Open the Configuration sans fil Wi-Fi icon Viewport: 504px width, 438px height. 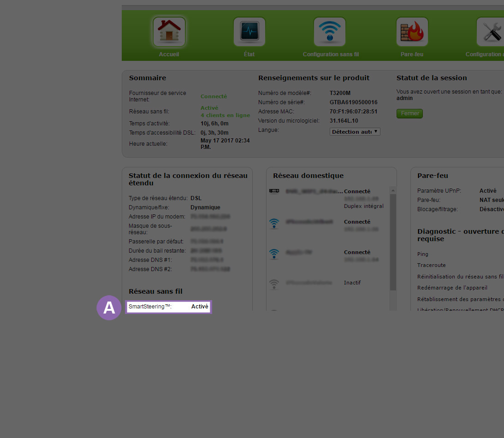[x=330, y=32]
